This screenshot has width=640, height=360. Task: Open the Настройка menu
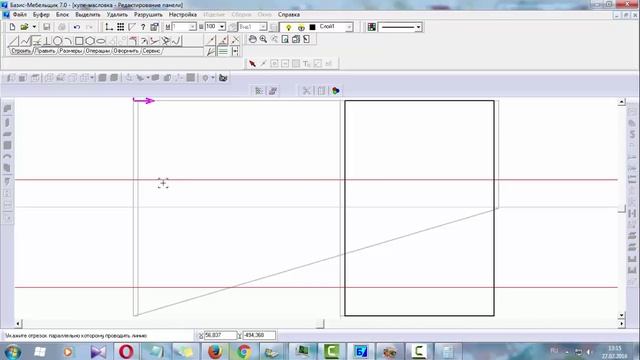[183, 15]
